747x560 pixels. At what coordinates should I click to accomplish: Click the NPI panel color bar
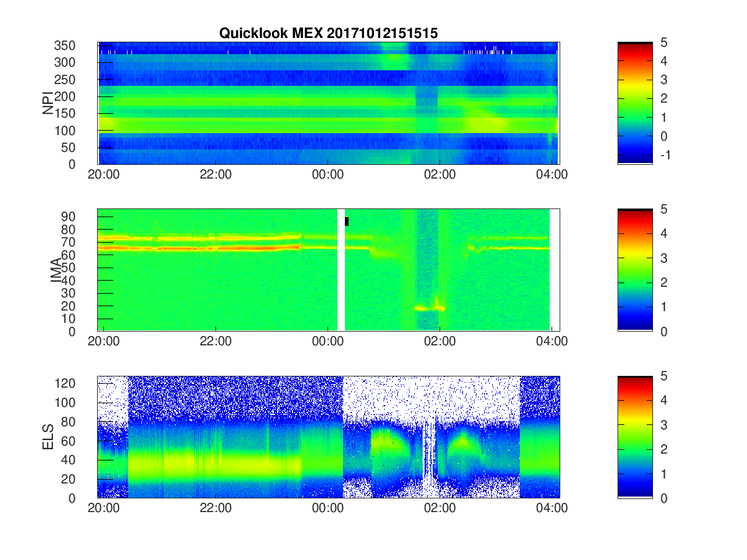tap(635, 103)
